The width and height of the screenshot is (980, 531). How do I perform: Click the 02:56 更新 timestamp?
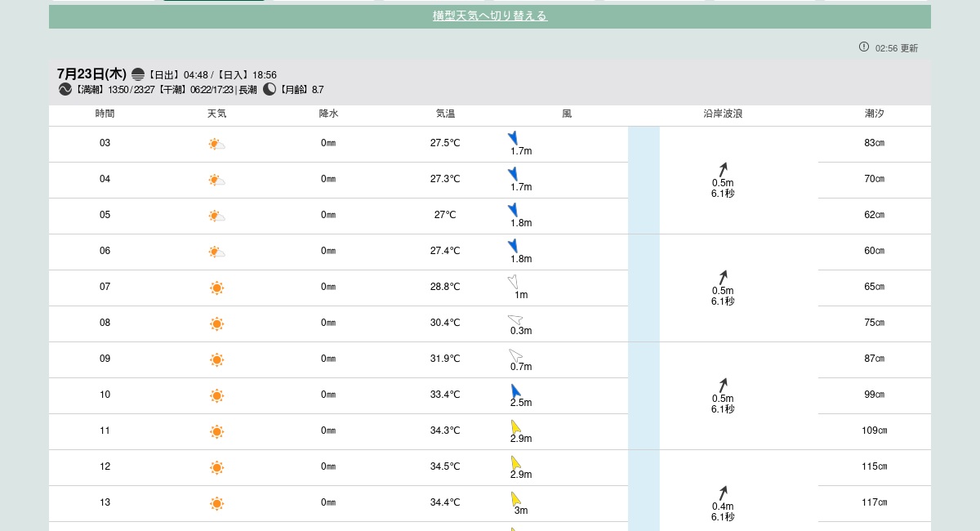coord(897,48)
